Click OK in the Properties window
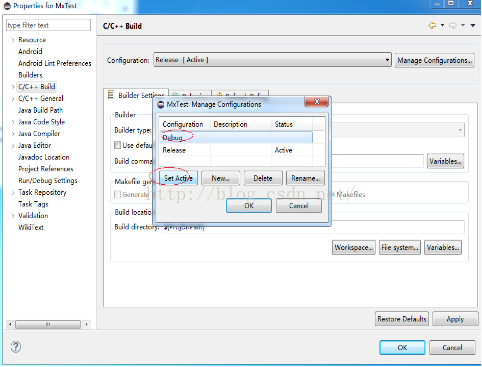Screen dimensions: 482x367 402,348
